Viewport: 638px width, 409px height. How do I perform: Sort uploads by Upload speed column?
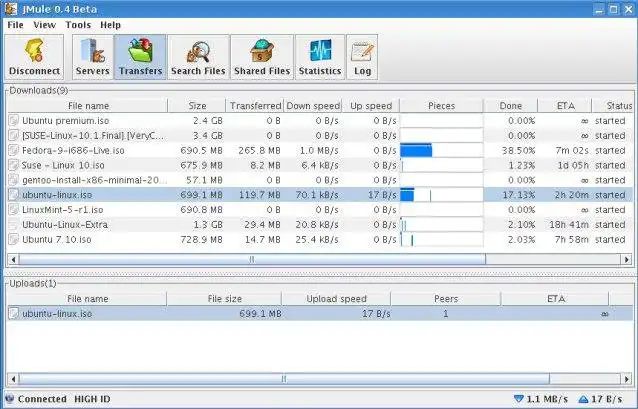point(336,299)
